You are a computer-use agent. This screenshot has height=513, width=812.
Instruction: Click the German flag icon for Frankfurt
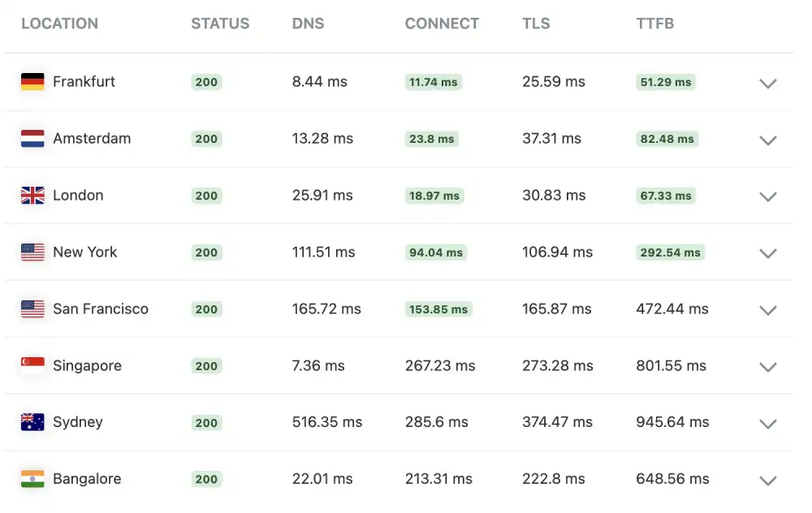(x=31, y=82)
